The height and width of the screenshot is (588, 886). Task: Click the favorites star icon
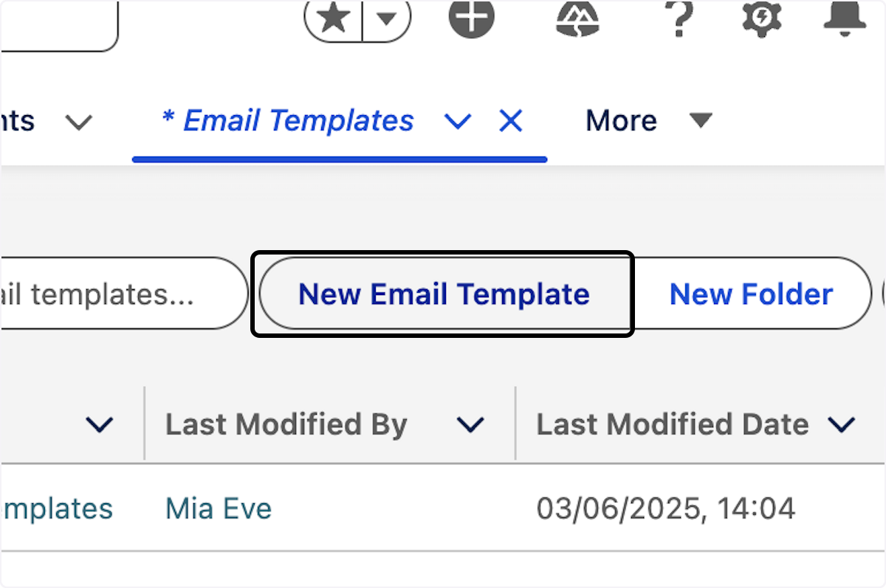332,20
